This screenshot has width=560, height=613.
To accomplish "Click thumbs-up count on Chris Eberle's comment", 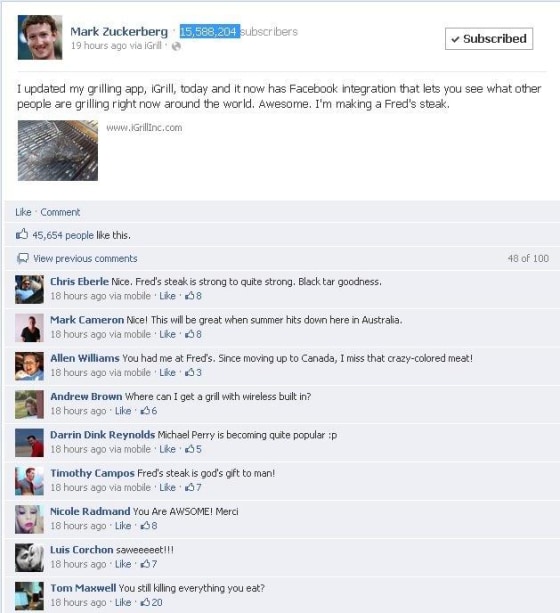I will (194, 296).
